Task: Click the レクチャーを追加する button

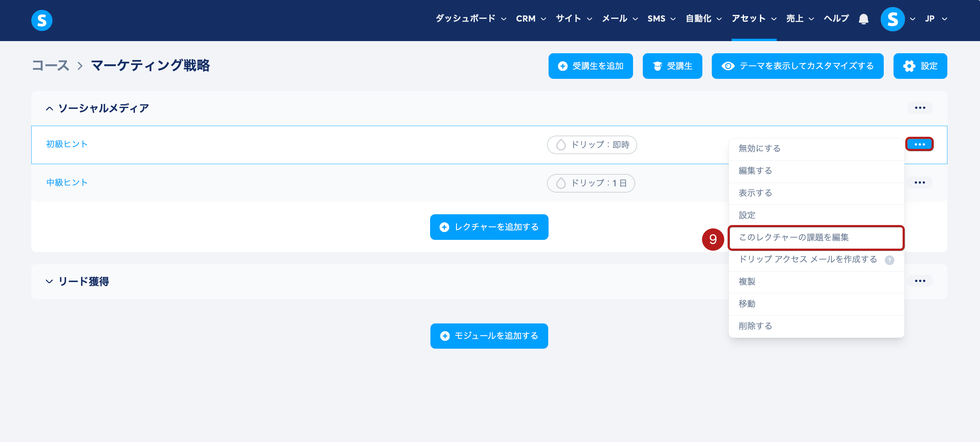Action: tap(489, 227)
